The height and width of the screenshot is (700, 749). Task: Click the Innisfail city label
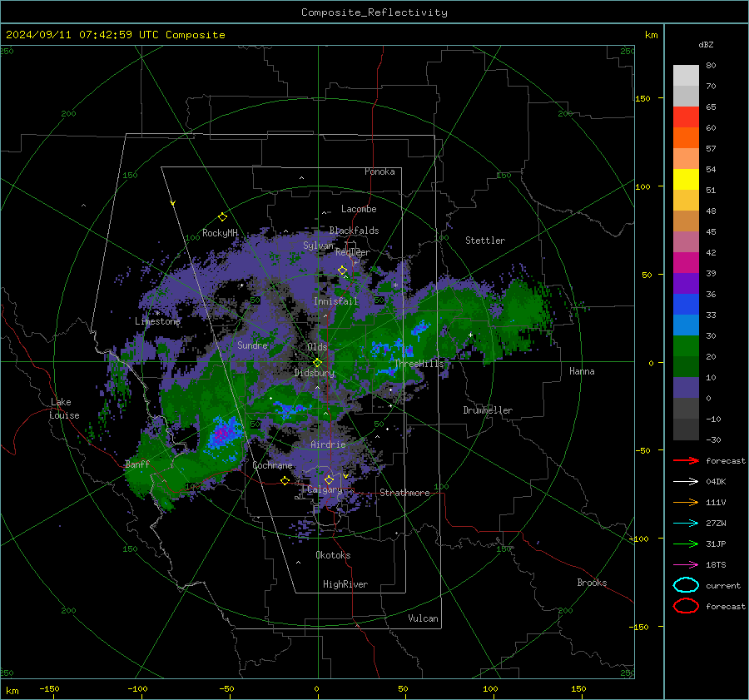point(335,301)
